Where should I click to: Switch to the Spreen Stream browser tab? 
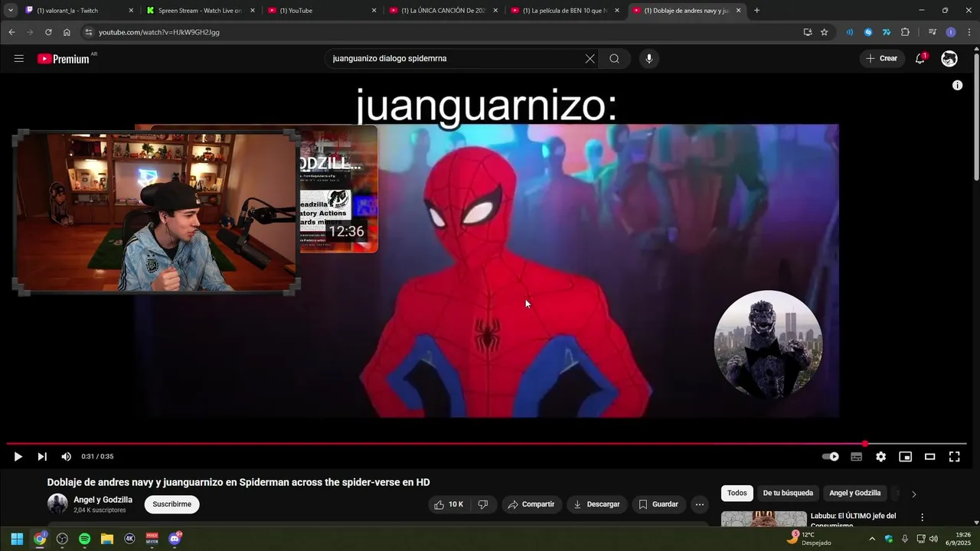pyautogui.click(x=199, y=11)
